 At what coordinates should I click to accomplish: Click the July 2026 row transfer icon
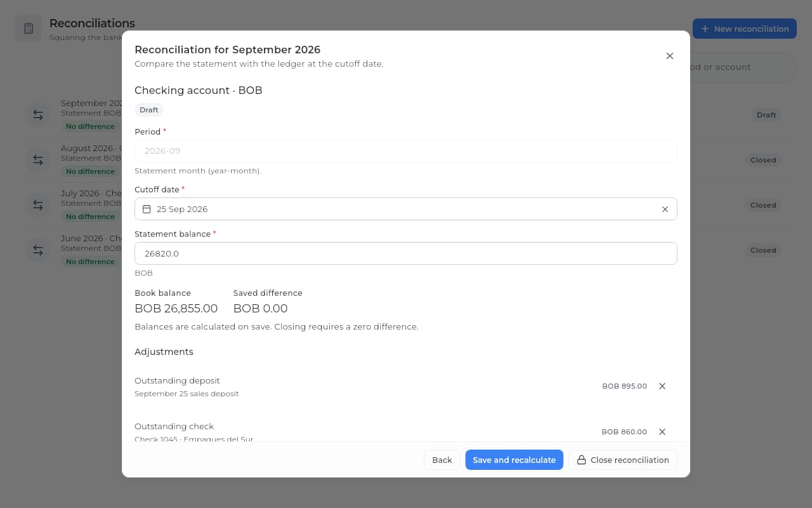tap(38, 205)
